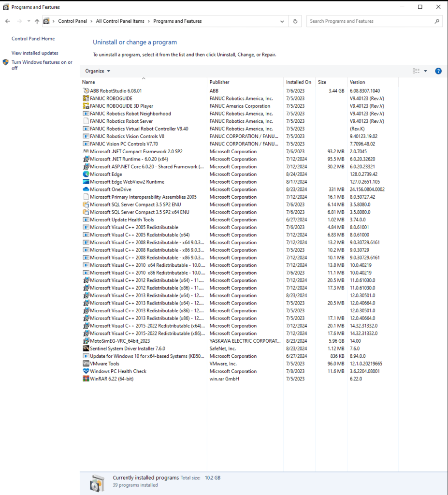Click the SafeNet, Inc. publisher cell
This screenshot has height=495, width=448.
(223, 348)
